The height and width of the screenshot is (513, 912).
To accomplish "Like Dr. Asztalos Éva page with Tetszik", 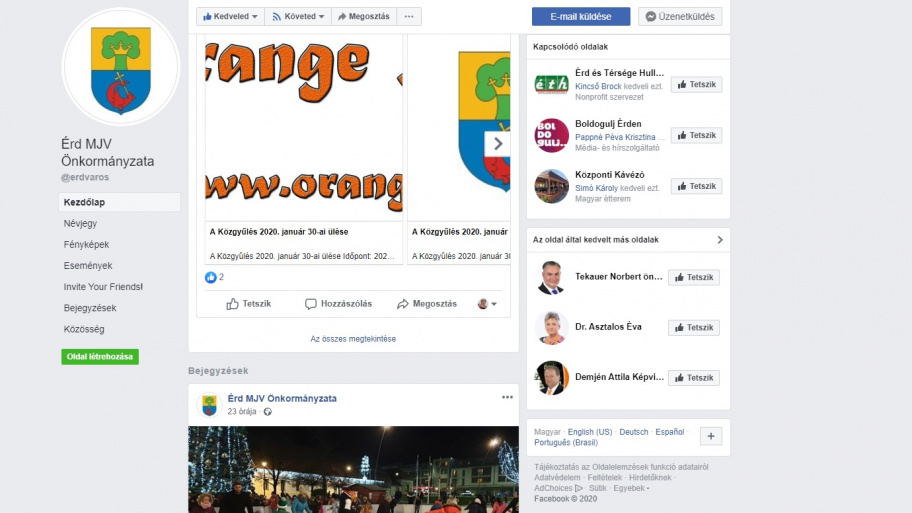I will (694, 327).
